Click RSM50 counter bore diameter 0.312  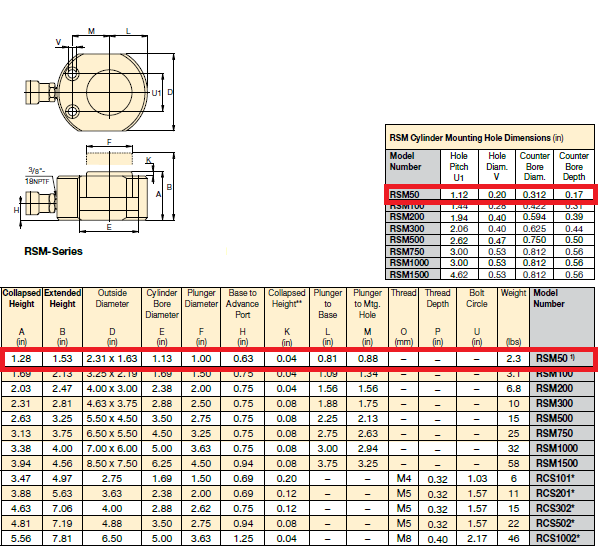coord(534,195)
